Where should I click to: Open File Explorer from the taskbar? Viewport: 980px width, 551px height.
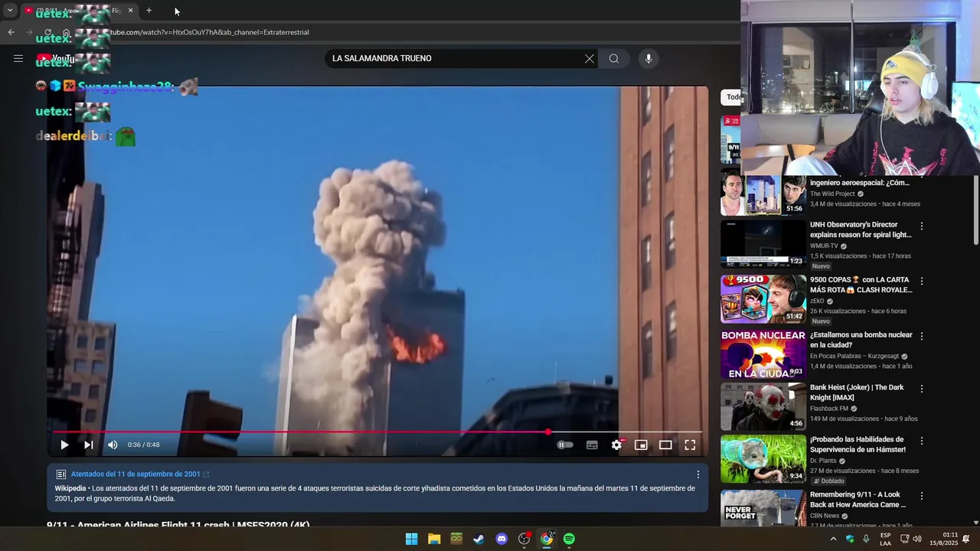point(434,539)
